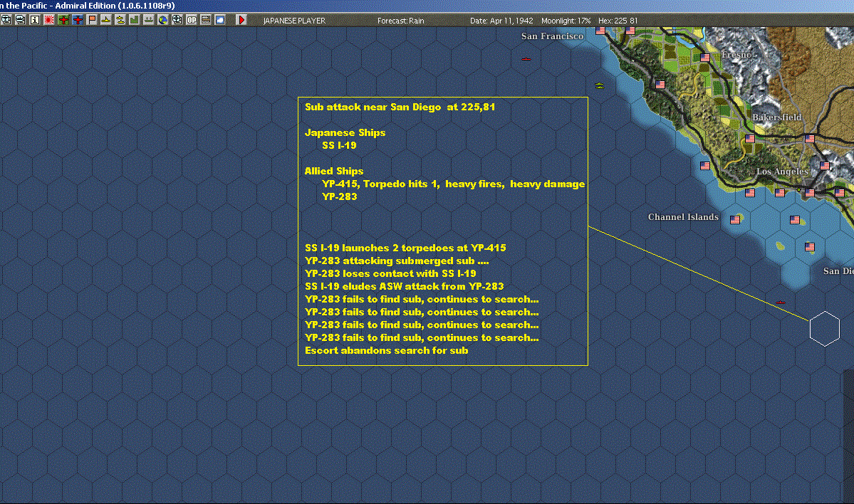Click the green ship-on-grey toolbar icon
The image size is (854, 504).
[148, 20]
